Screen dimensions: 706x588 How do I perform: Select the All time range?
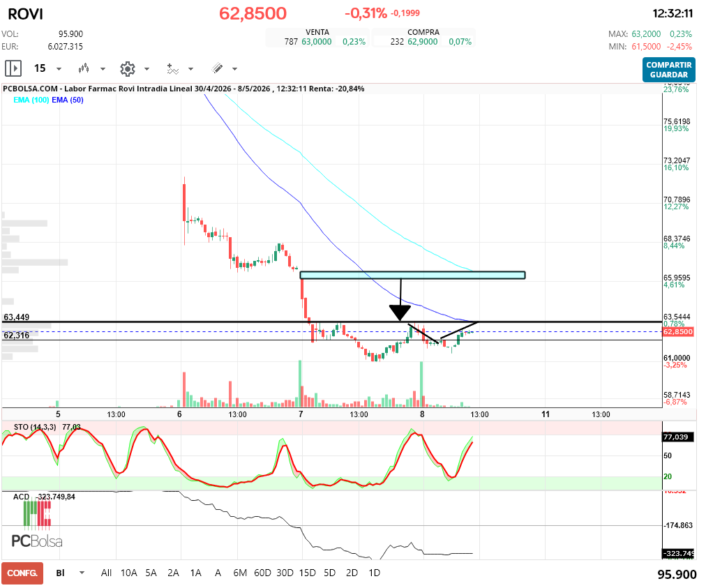click(x=106, y=573)
